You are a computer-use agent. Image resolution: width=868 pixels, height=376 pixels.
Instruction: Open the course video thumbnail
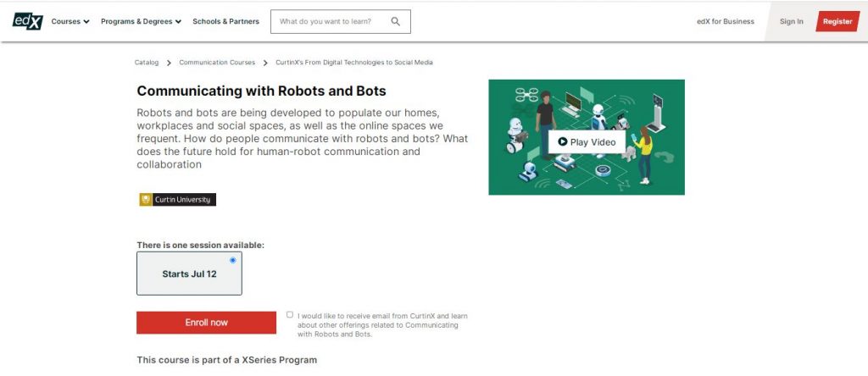(x=587, y=141)
